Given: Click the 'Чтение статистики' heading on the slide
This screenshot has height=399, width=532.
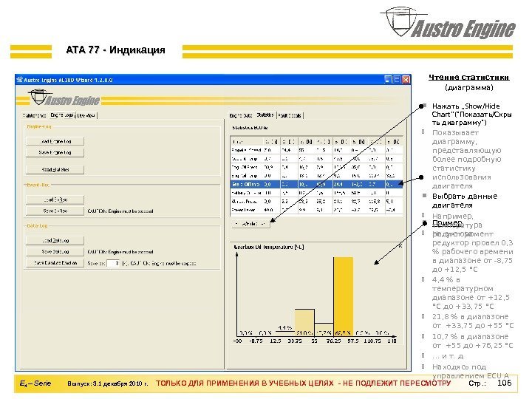Looking at the screenshot, I should (469, 78).
